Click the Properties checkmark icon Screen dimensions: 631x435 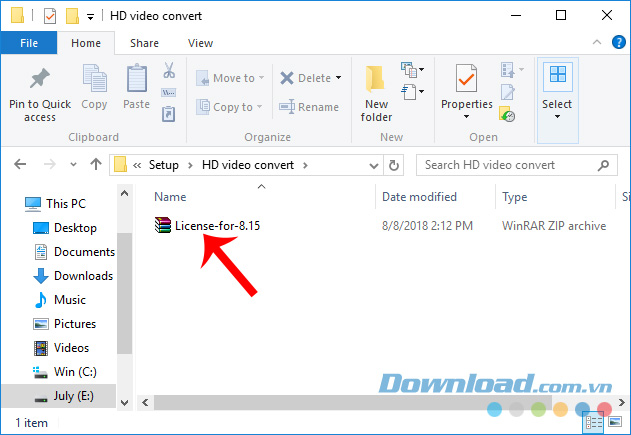point(466,78)
